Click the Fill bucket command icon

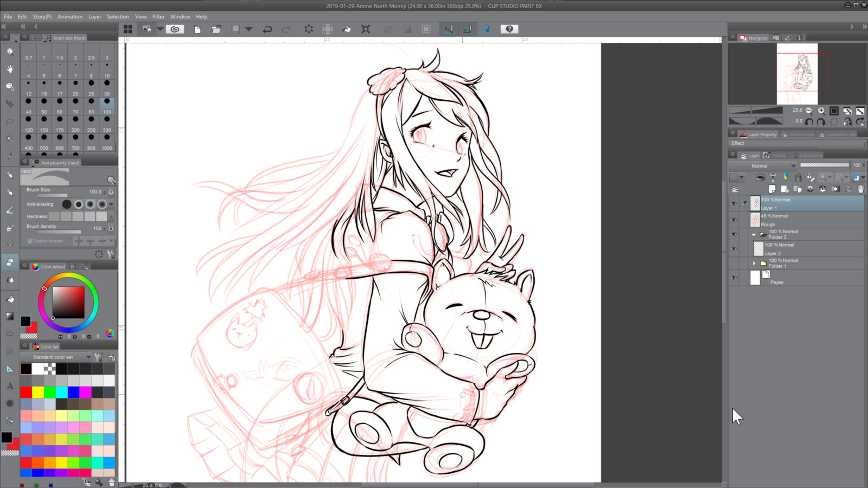click(347, 29)
